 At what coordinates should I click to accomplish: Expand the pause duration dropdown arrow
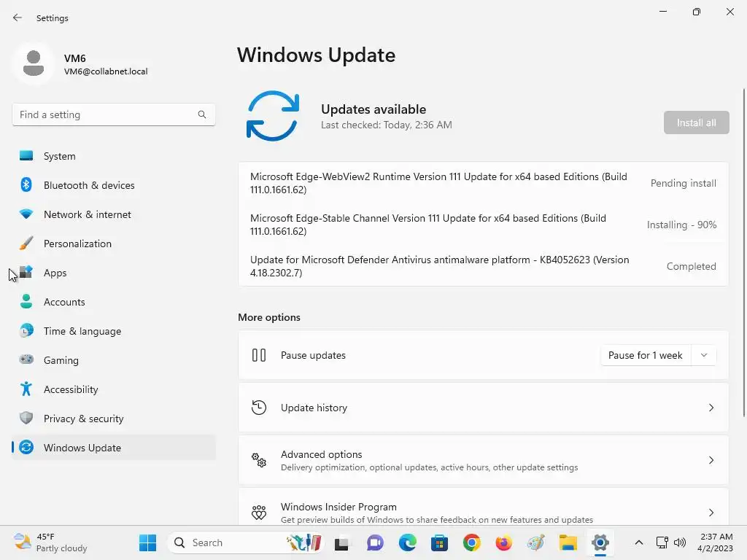[x=704, y=355]
